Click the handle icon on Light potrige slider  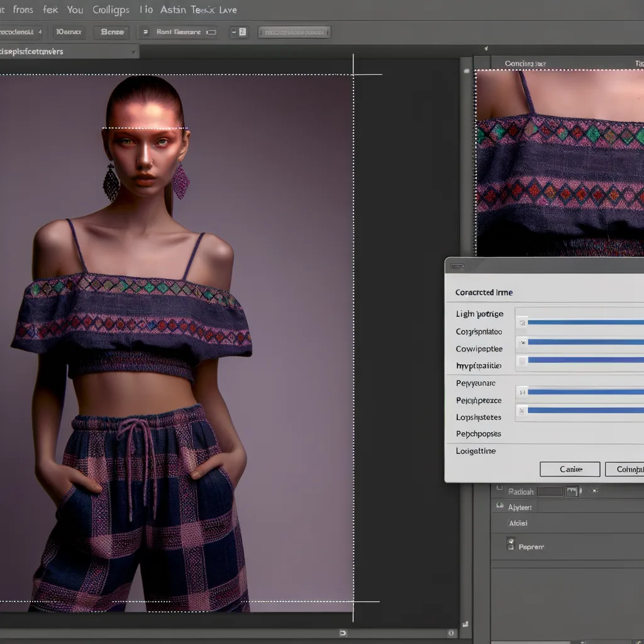pos(521,322)
